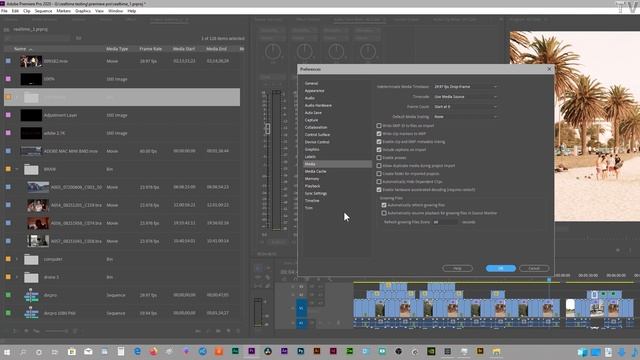Select Auto Save preferences category
The image size is (640, 360).
[x=313, y=113]
